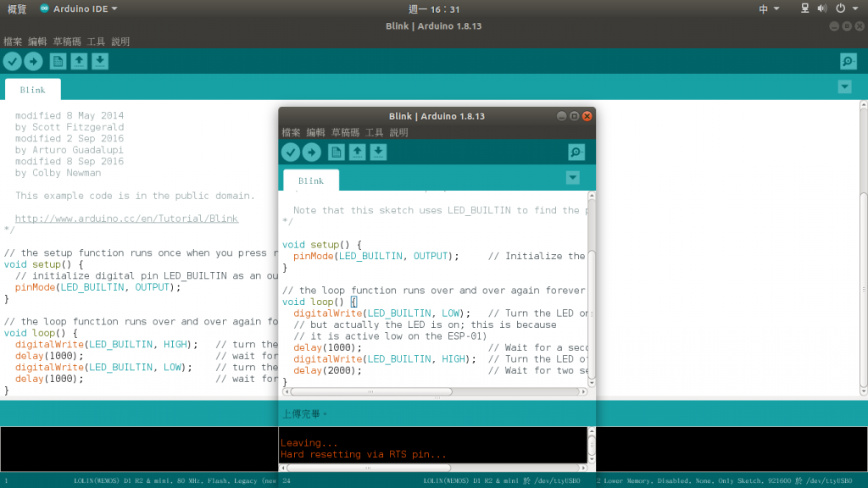Click board info text in front window status bar
The height and width of the screenshot is (488, 868).
click(x=502, y=481)
